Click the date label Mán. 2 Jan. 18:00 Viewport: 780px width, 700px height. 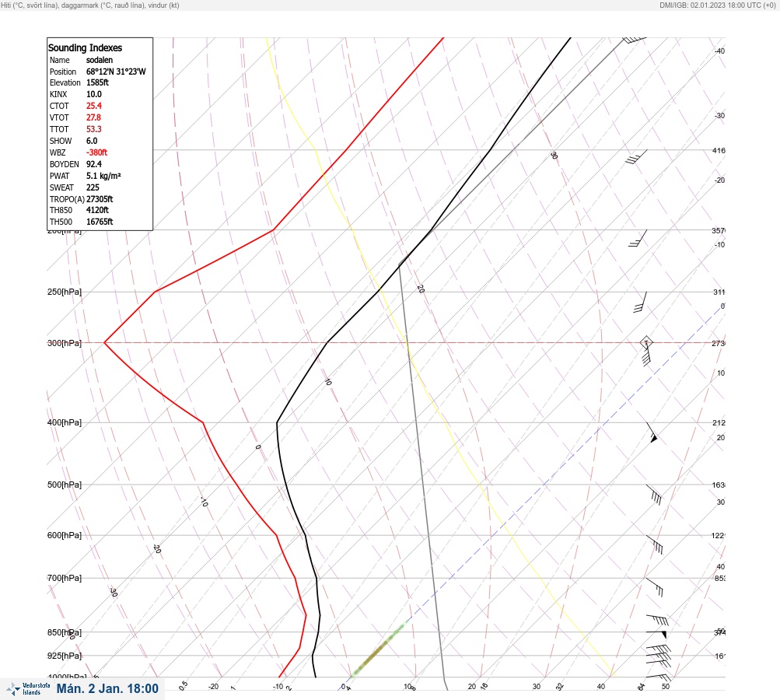(107, 688)
